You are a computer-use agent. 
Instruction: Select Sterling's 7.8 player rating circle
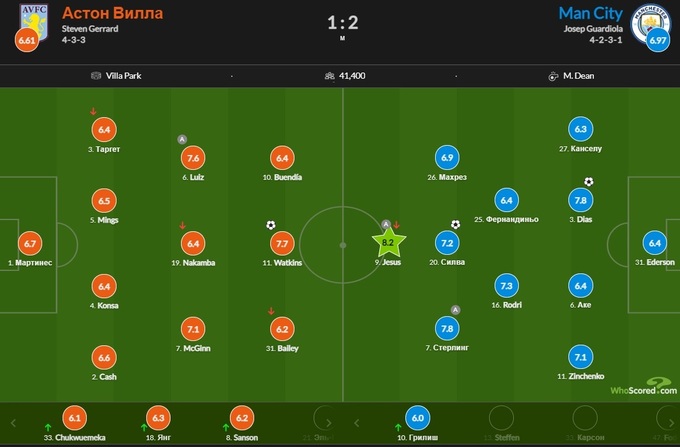point(449,328)
